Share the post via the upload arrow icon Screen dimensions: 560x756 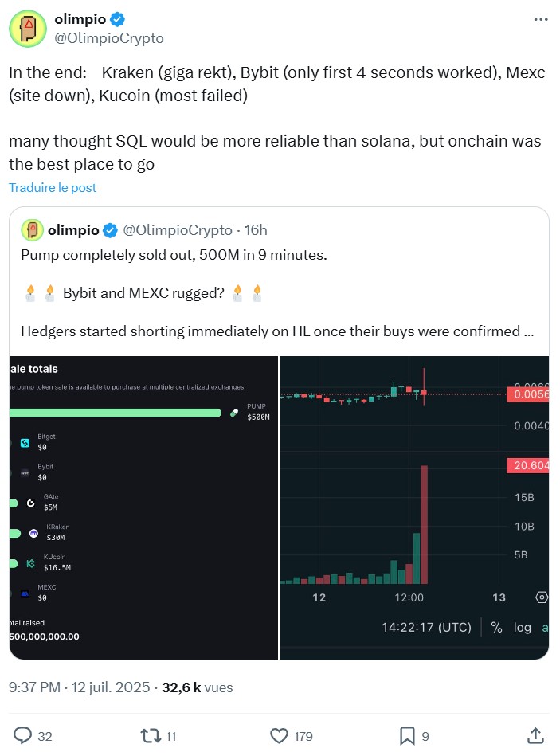click(538, 736)
